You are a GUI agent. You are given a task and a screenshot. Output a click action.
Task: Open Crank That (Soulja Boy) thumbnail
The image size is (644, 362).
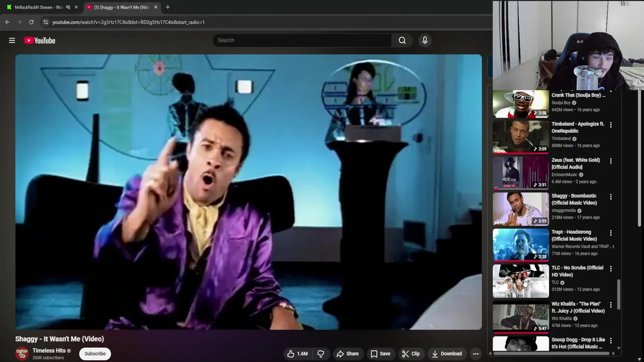coord(521,104)
